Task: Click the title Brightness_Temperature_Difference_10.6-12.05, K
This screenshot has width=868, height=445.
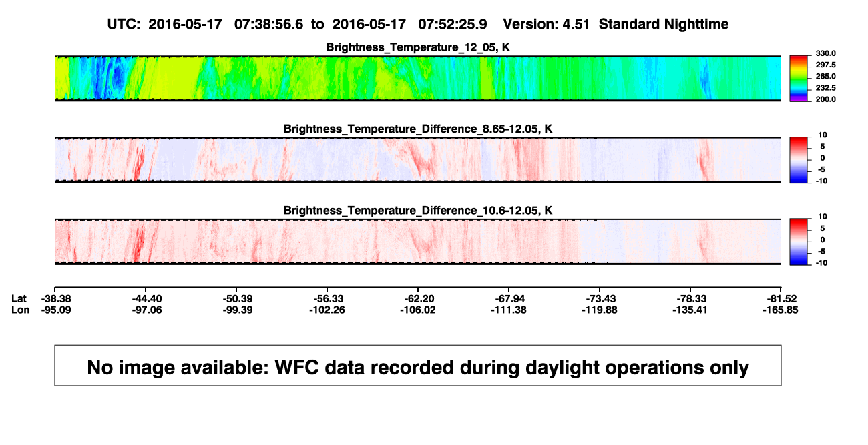Action: coord(418,211)
